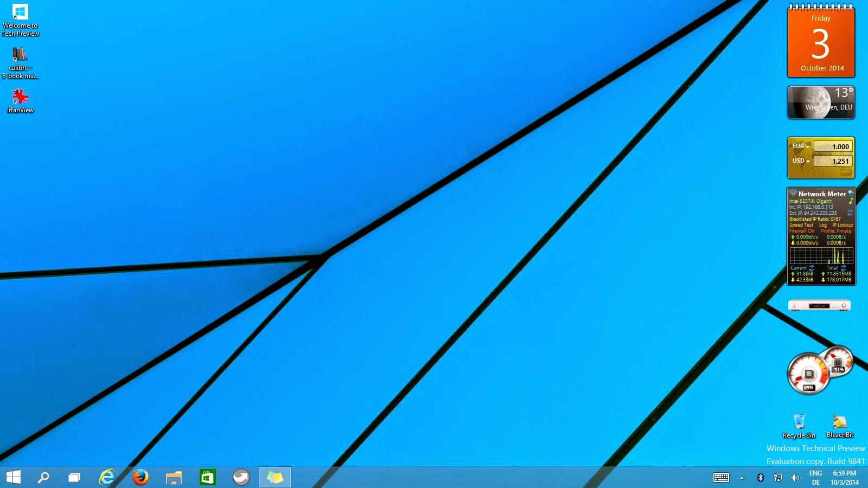Click the USD amount field showing 1.251
Image resolution: width=868 pixels, height=488 pixels.
pos(834,161)
